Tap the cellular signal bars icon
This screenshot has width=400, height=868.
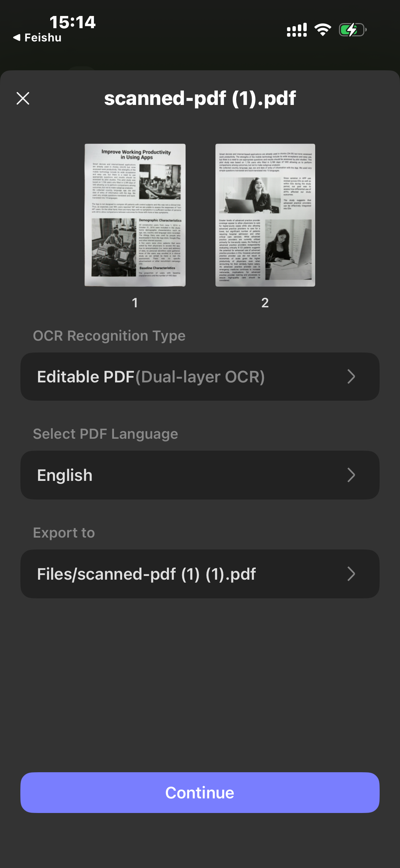297,30
